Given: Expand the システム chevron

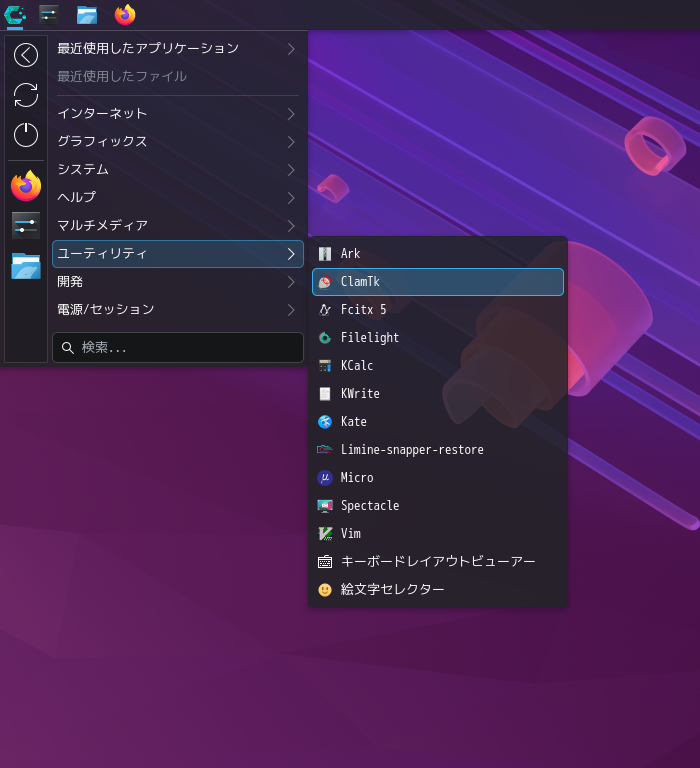Looking at the screenshot, I should point(291,170).
